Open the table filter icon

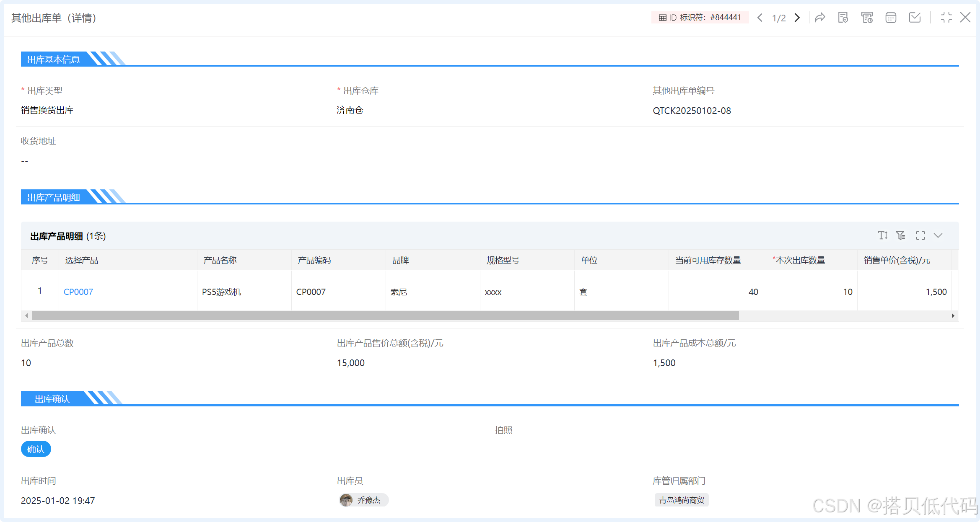pos(901,235)
